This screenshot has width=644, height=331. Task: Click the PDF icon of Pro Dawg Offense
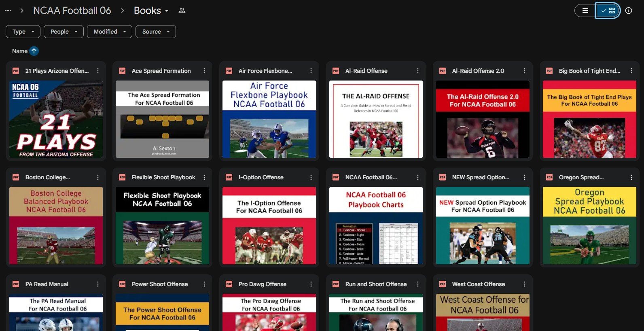229,284
